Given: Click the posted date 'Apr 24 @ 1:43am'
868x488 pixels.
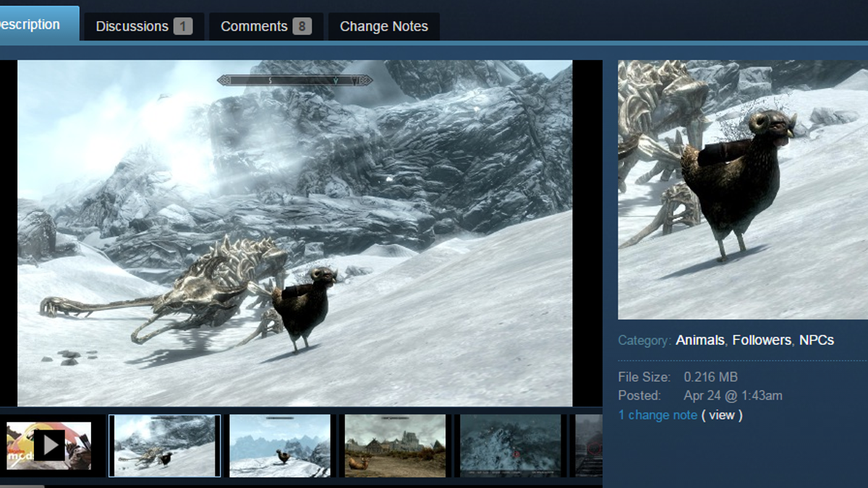Looking at the screenshot, I should point(733,396).
